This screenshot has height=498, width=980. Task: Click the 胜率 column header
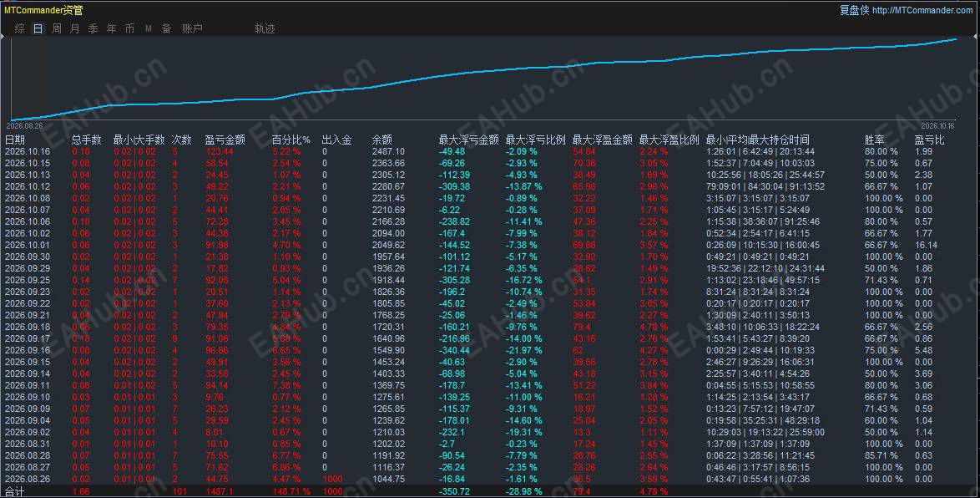[x=875, y=140]
